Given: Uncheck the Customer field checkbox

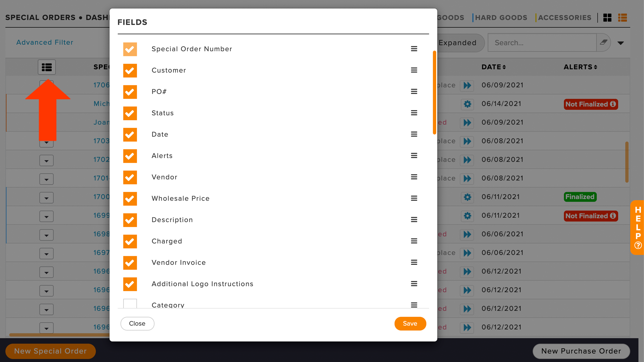Looking at the screenshot, I should coord(130,70).
